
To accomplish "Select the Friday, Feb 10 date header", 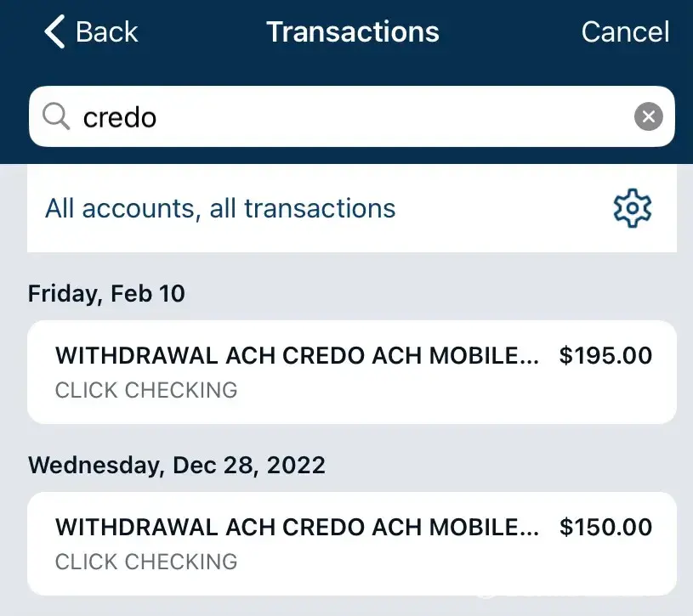I will 106,294.
